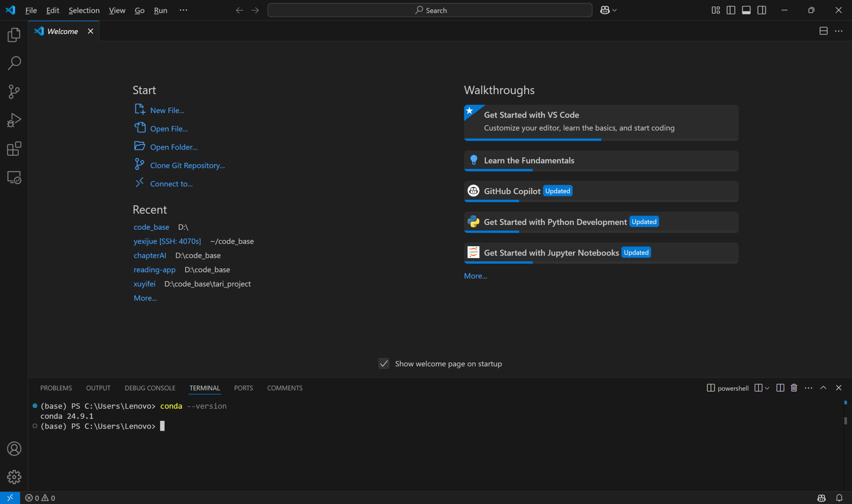Maximize panel size with chevron up
The image size is (852, 504).
click(823, 388)
